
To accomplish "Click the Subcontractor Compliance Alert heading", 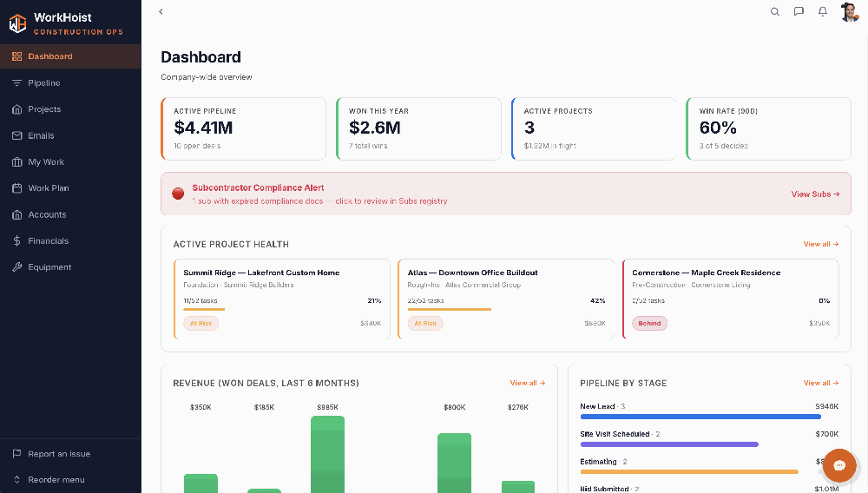I will point(258,187).
